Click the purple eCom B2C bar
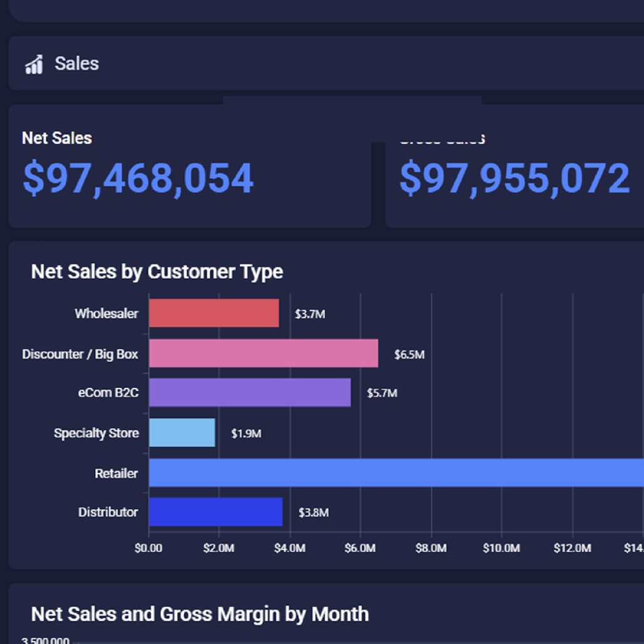This screenshot has height=644, width=644. coord(249,393)
